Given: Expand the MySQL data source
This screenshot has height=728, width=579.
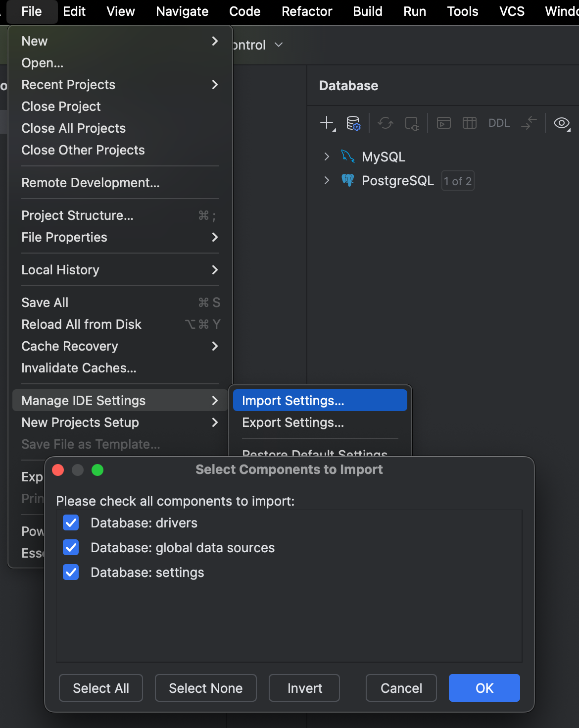Looking at the screenshot, I should pos(327,156).
